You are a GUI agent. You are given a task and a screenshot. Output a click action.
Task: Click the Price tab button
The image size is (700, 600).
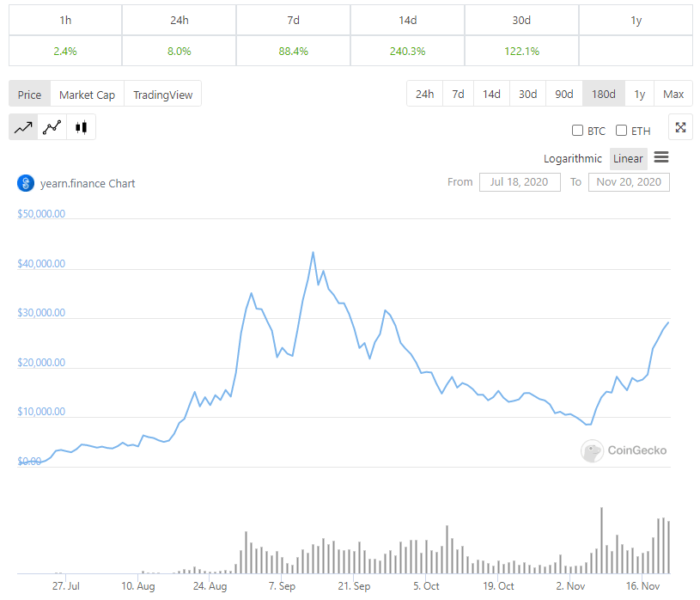(x=29, y=94)
